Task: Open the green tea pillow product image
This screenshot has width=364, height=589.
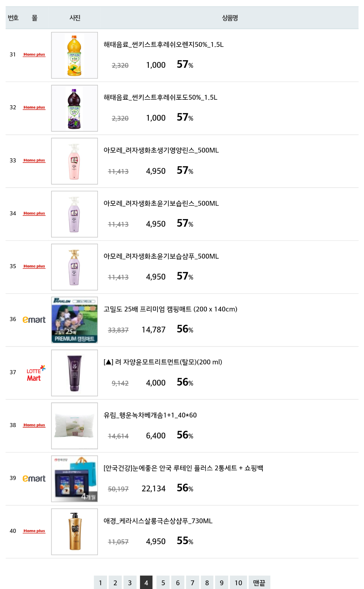Action: point(75,426)
